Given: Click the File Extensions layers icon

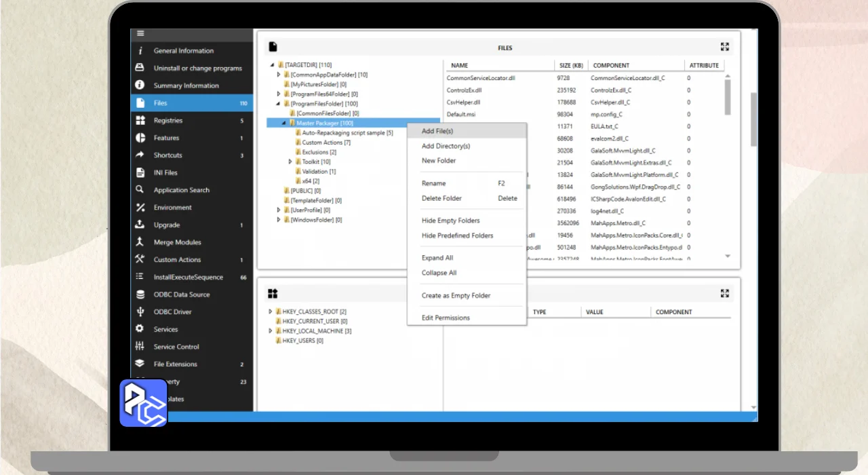Looking at the screenshot, I should [140, 364].
